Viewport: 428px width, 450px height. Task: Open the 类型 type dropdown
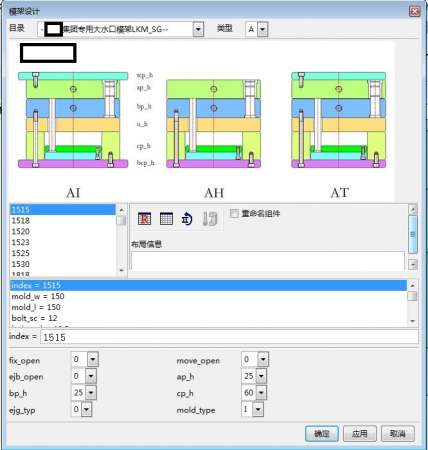(263, 29)
